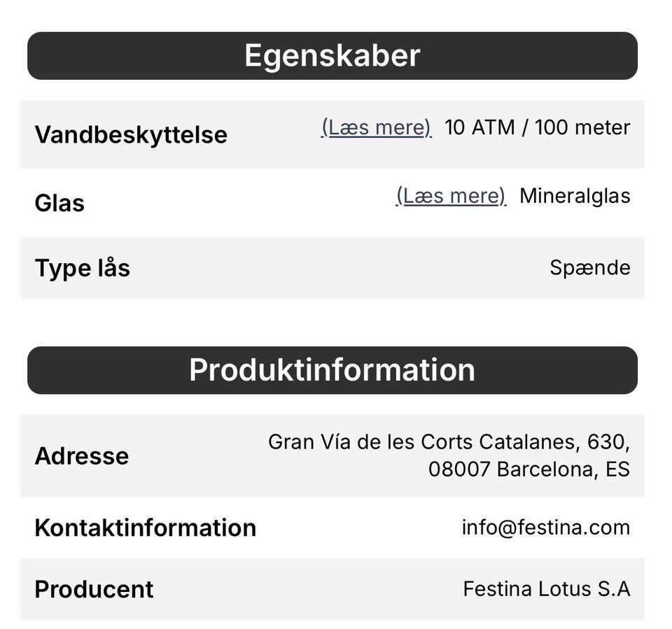Click the 08007 postal code
The height and width of the screenshot is (629, 672).
459,469
